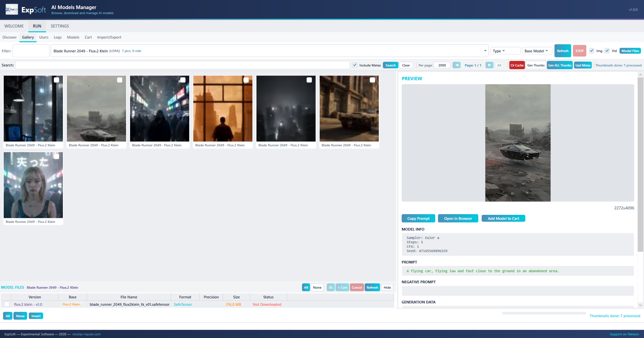Click the DL download button
The width and height of the screenshot is (644, 338).
click(x=331, y=287)
